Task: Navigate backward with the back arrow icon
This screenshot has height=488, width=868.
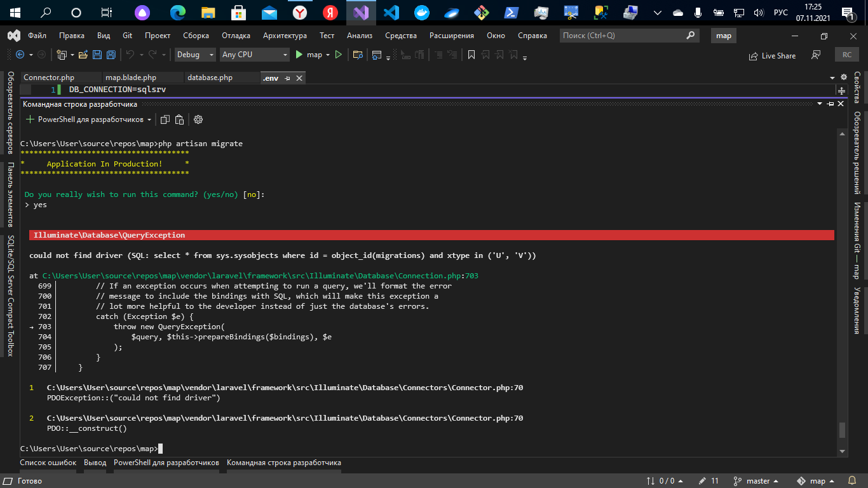Action: coord(20,55)
